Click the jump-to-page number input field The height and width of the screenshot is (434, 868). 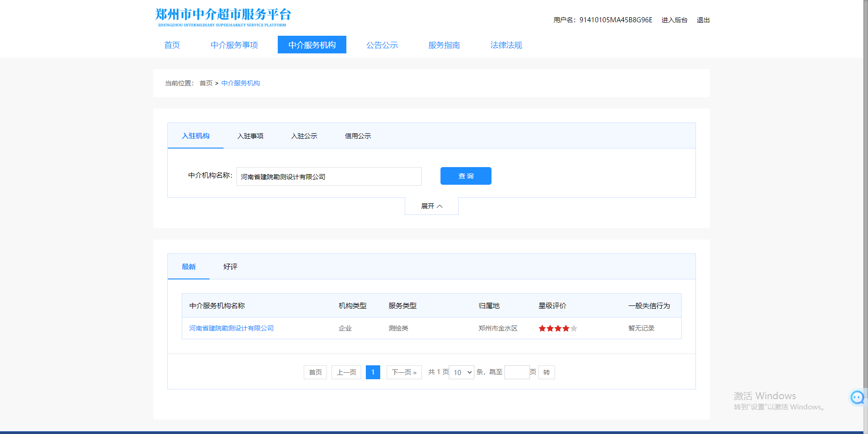(517, 372)
